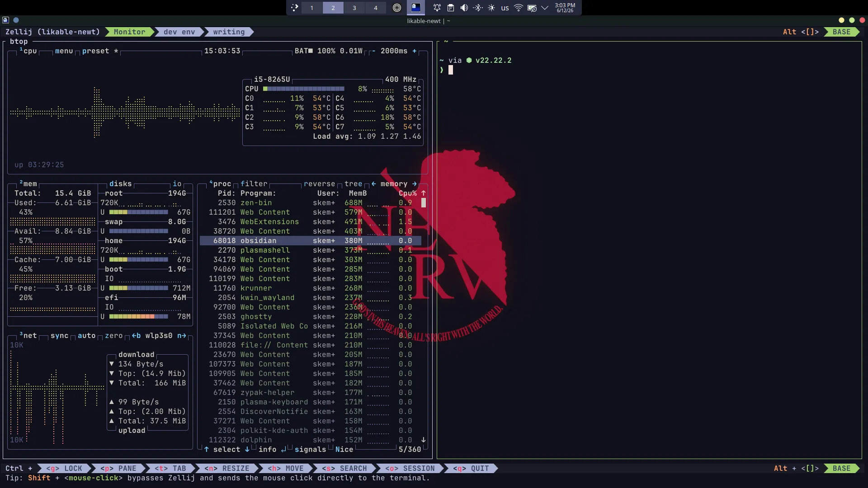Switch to virtual desktop 3
The image size is (868, 488).
click(x=354, y=8)
